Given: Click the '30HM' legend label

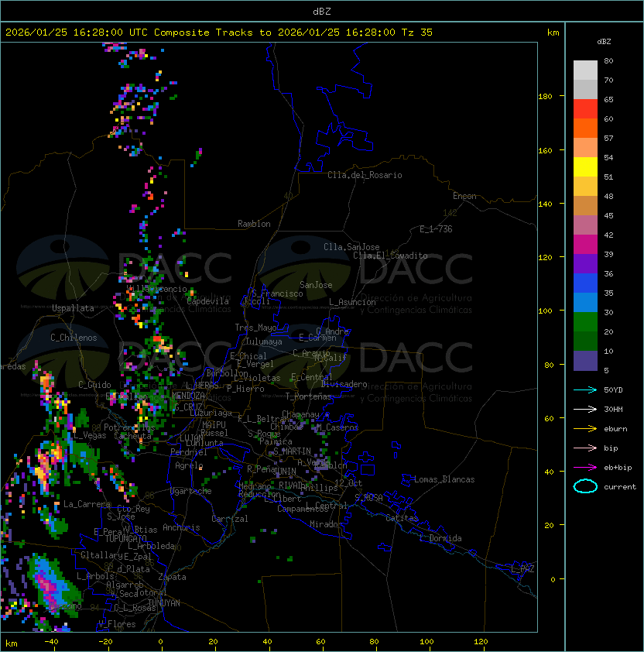Looking at the screenshot, I should pyautogui.click(x=613, y=409).
